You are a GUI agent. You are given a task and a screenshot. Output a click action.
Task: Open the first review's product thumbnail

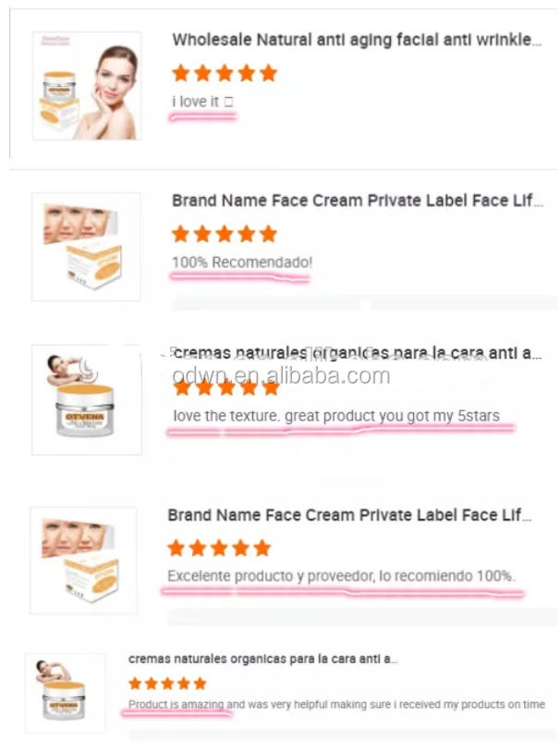[x=87, y=86]
